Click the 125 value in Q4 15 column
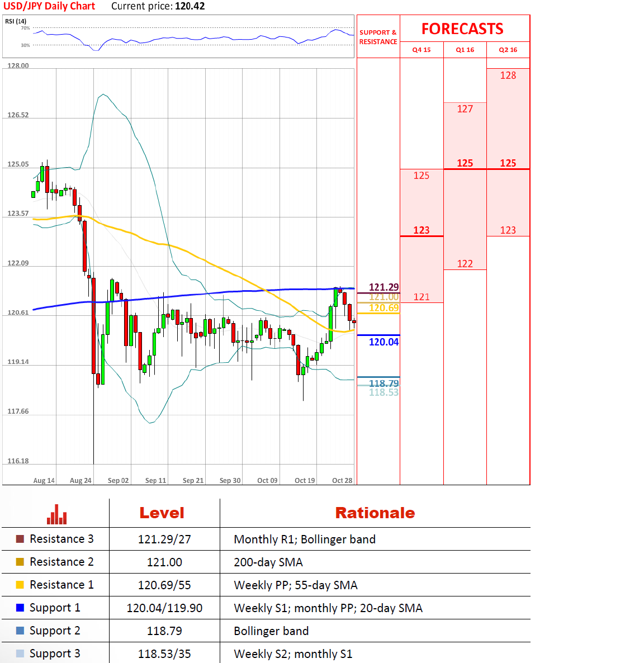Image resolution: width=644 pixels, height=663 pixels. [x=421, y=176]
